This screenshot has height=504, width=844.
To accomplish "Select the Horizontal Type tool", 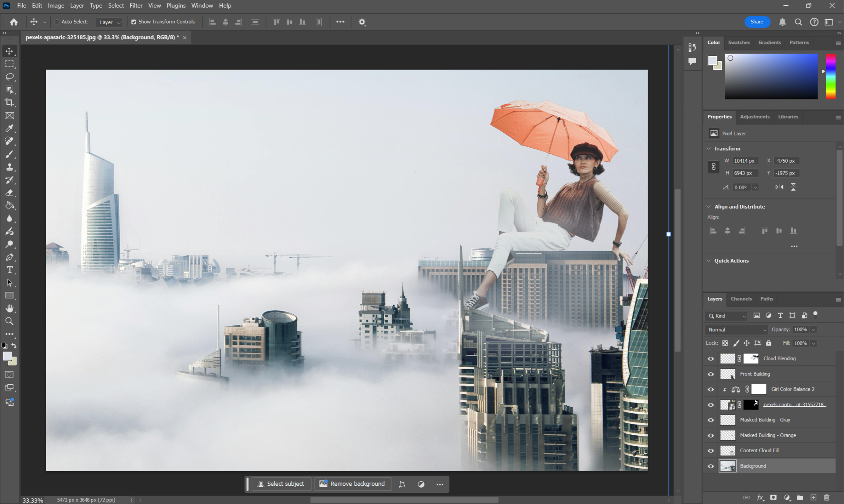I will click(9, 270).
